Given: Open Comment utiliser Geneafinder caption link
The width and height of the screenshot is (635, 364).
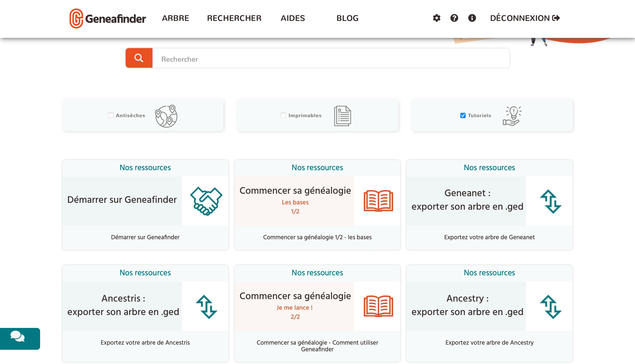Looking at the screenshot, I should click(317, 346).
